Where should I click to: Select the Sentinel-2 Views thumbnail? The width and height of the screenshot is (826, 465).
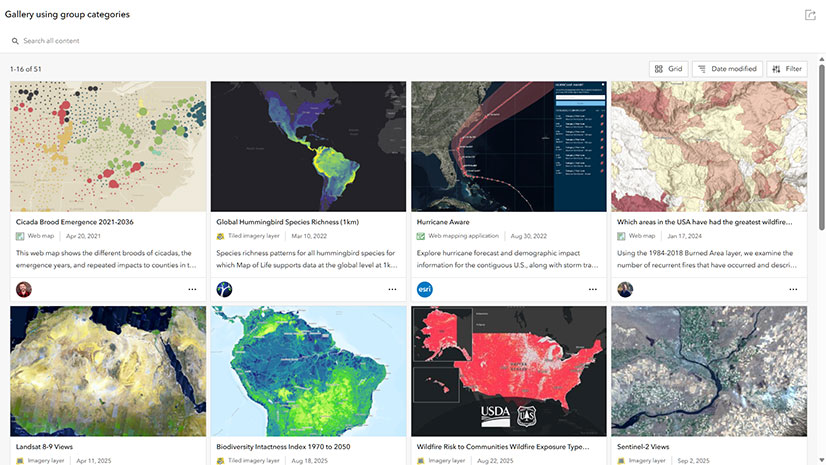(x=709, y=371)
